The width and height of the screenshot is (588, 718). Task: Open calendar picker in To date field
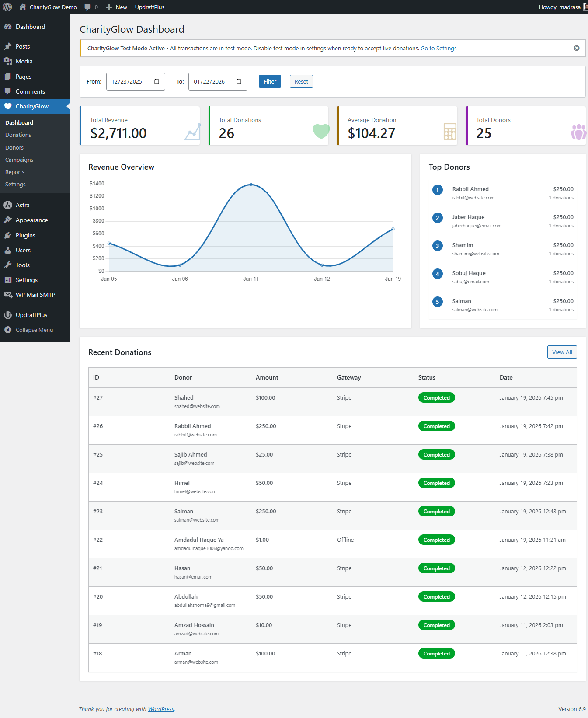[x=239, y=82]
